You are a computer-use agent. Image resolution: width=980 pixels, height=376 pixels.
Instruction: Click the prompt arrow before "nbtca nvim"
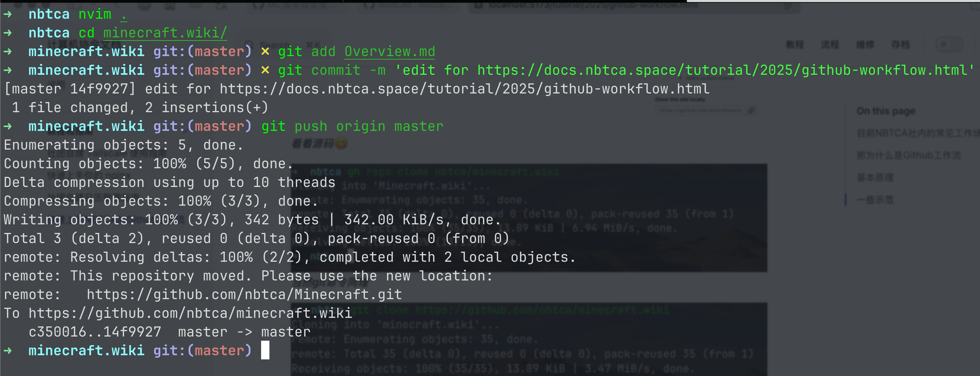pos(8,15)
